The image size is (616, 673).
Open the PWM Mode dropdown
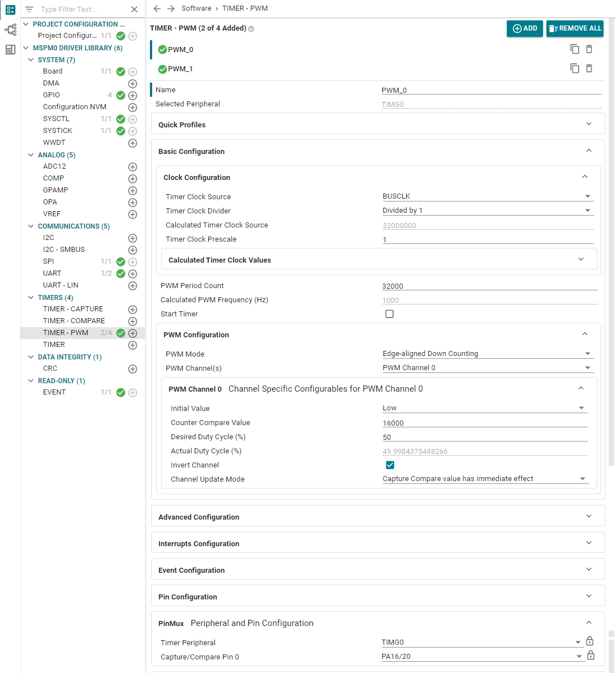coord(487,354)
